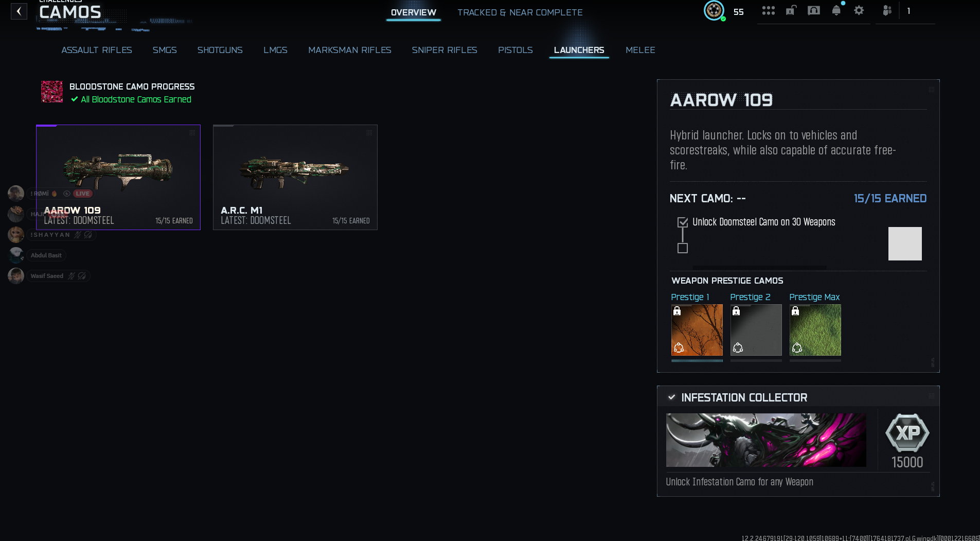Click the grid dots on the AAROW 109 card
This screenshot has width=980, height=541.
coord(192,133)
